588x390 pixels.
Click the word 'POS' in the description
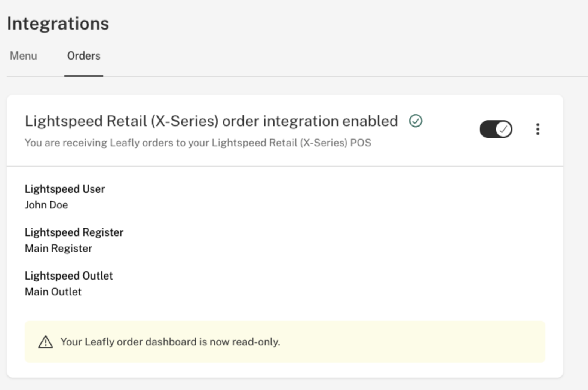tap(361, 143)
